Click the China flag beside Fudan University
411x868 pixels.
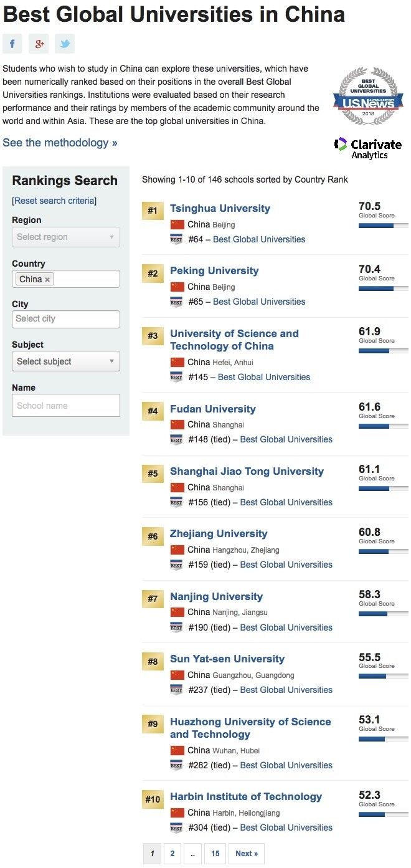click(x=177, y=425)
